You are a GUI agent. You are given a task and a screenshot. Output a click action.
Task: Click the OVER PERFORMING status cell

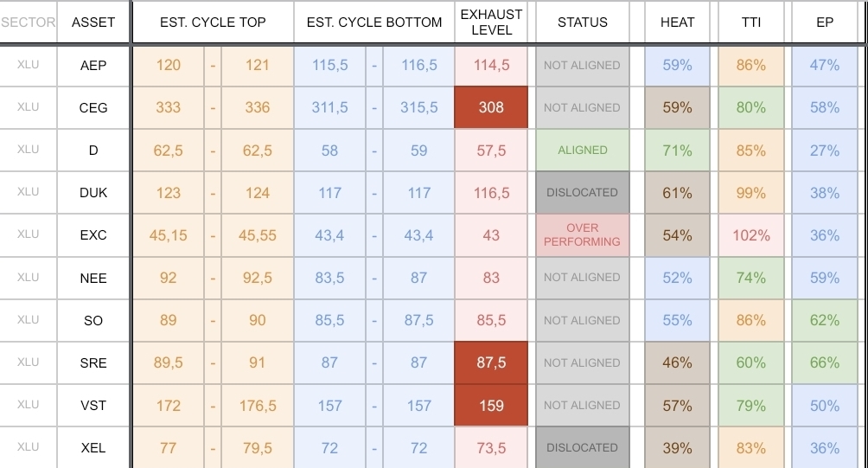tap(582, 235)
